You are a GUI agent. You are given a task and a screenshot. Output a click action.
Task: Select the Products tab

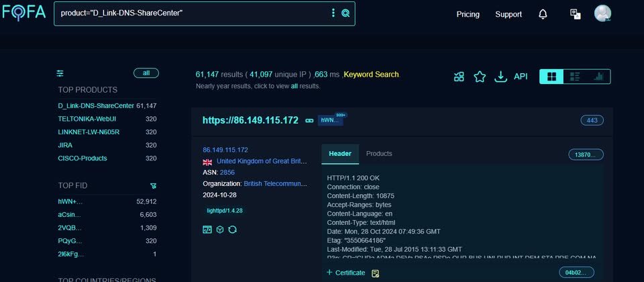(x=379, y=154)
